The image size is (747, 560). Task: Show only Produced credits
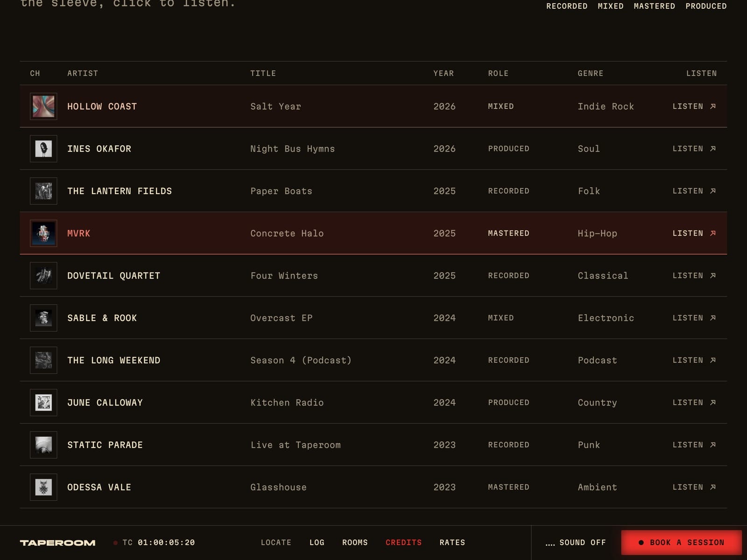(x=706, y=6)
